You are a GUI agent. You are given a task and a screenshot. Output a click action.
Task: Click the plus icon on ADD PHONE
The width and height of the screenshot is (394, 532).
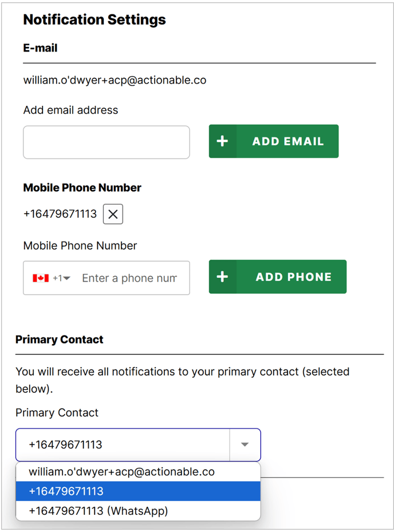pyautogui.click(x=222, y=277)
